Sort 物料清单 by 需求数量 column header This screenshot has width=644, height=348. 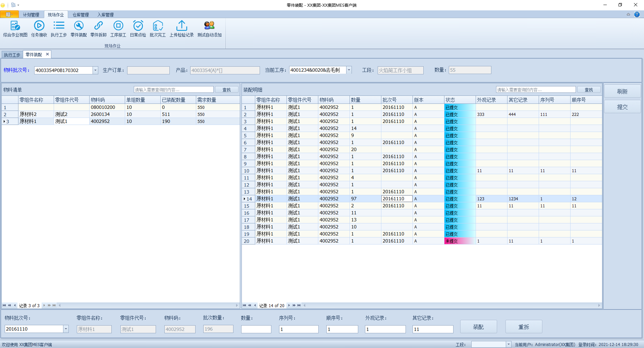218,100
